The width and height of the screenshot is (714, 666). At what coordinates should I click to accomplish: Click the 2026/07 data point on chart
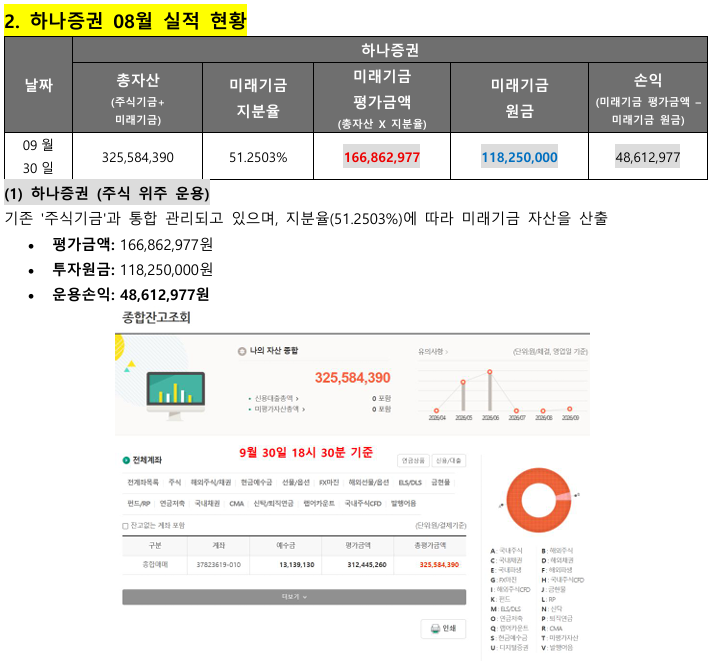(516, 411)
